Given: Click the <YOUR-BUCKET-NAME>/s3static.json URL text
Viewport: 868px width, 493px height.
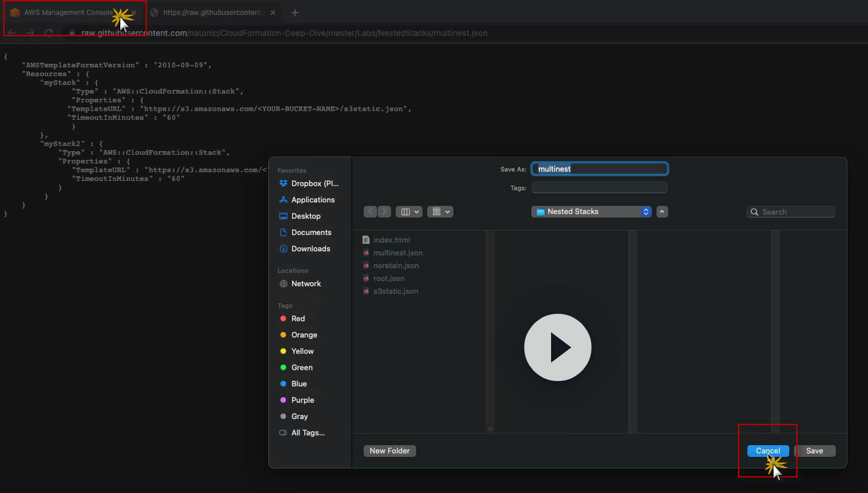Looking at the screenshot, I should 276,109.
